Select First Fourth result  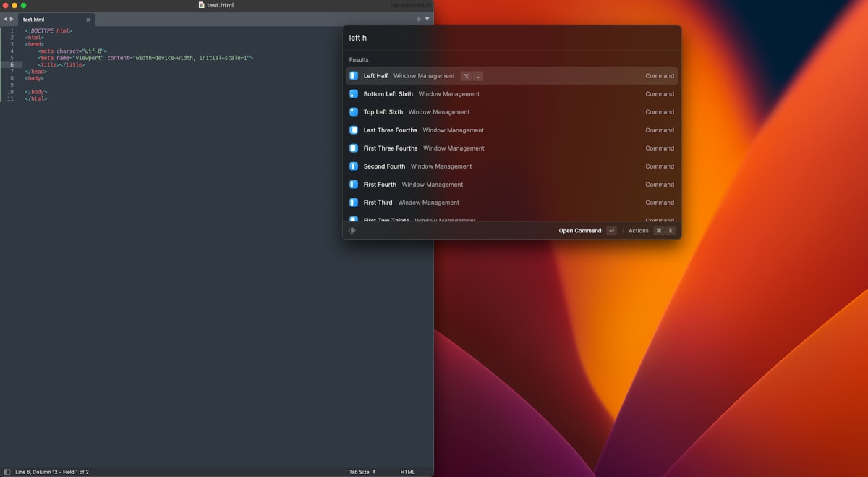tap(512, 185)
